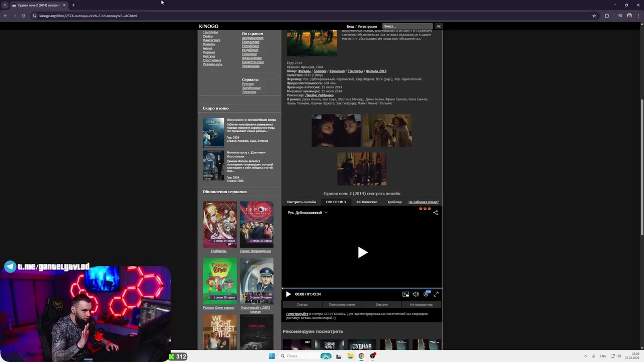The height and width of the screenshot is (362, 644).
Task: Open the browser tab list dropdown arrow
Action: click(5, 5)
